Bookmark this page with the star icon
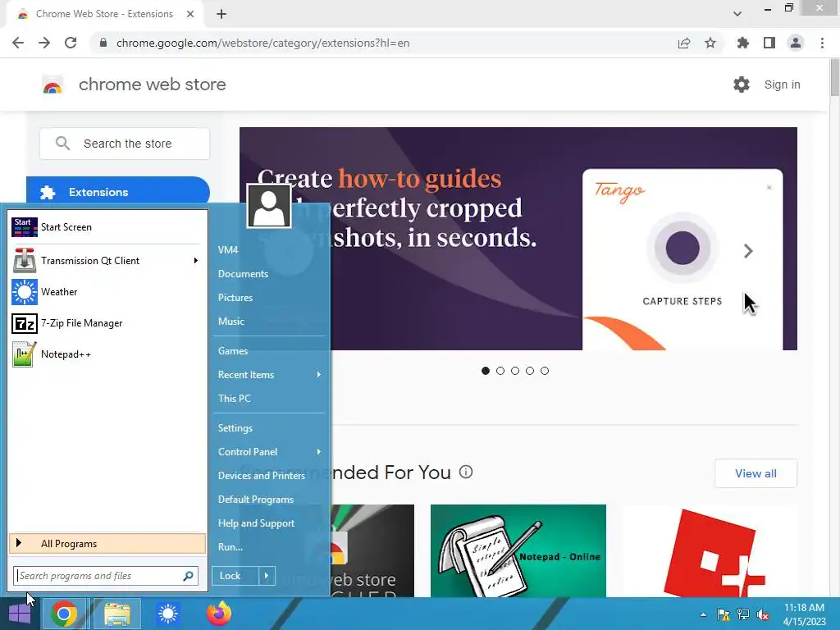This screenshot has width=840, height=630. tap(710, 43)
